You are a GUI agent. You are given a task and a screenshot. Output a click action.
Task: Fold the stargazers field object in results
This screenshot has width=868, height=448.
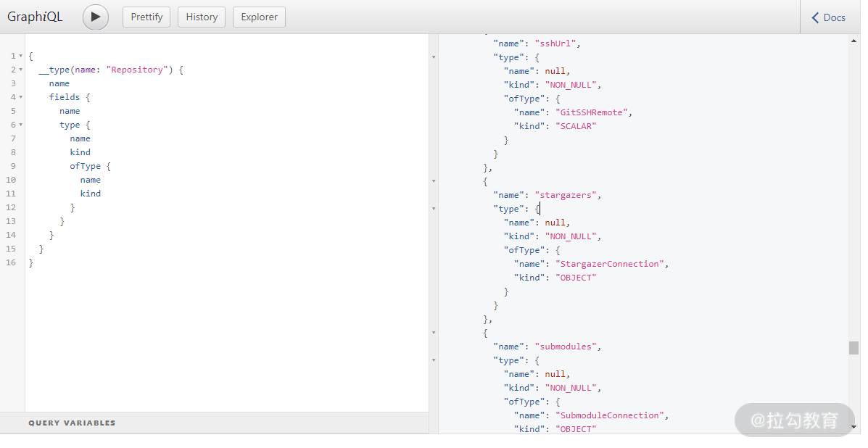tap(434, 181)
